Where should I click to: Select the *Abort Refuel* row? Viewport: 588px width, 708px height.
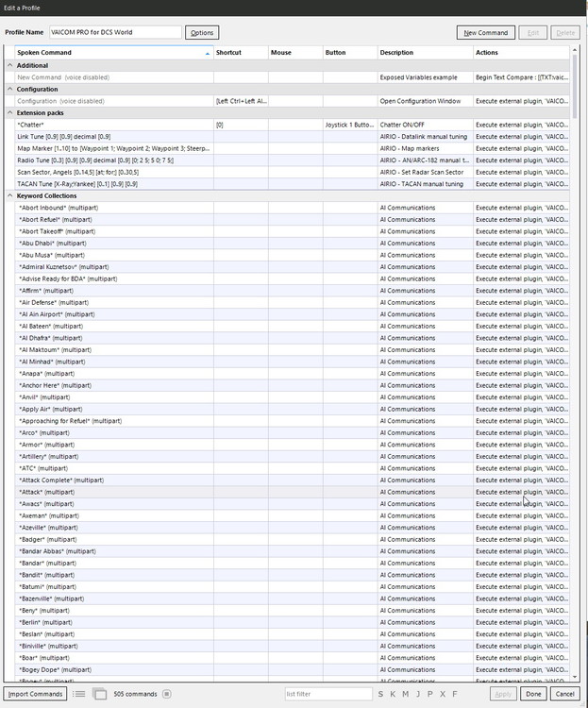[293, 219]
